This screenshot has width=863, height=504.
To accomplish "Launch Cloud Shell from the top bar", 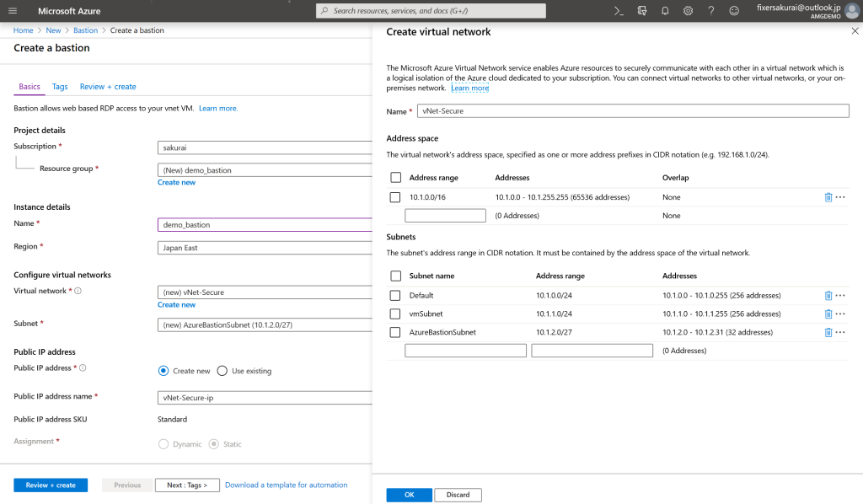I will pos(619,11).
